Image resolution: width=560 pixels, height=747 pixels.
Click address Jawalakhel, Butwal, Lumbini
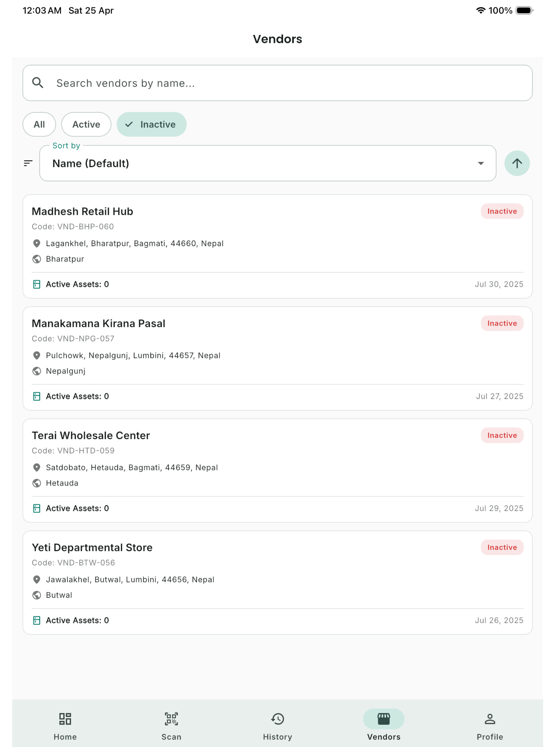click(130, 579)
